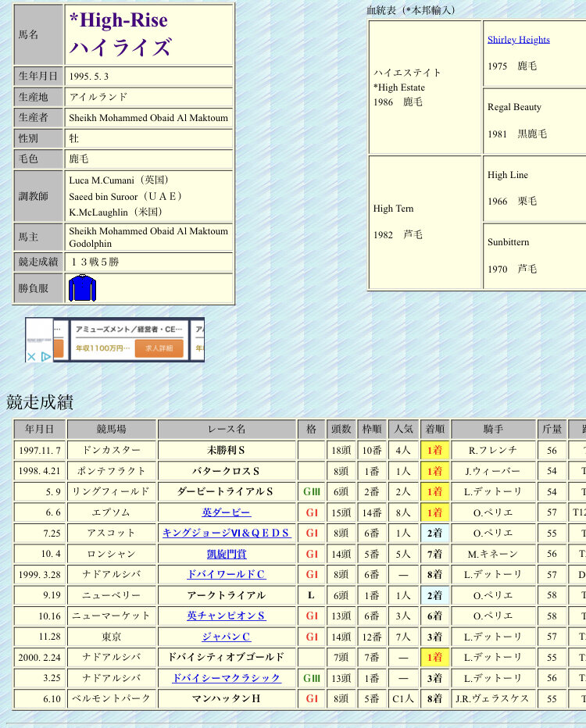Image resolution: width=586 pixels, height=728 pixels.
Task: Open the 凱旋門賞 race link
Action: 227,554
